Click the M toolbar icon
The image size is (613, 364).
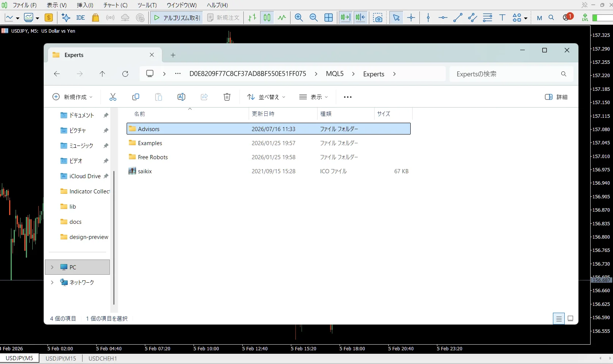[539, 18]
